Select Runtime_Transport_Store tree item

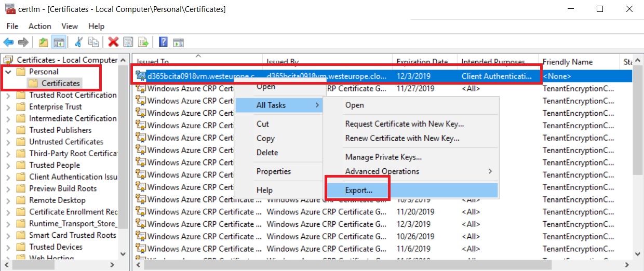[73, 224]
